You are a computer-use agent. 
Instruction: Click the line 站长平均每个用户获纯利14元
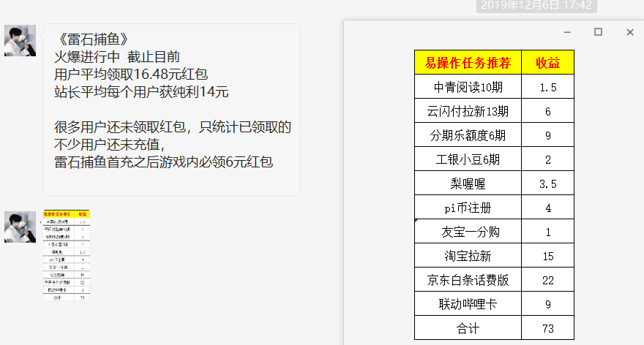(x=141, y=92)
